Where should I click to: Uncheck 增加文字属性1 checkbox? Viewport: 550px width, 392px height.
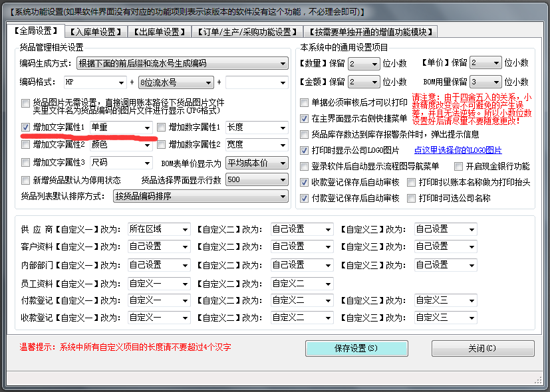[26, 126]
